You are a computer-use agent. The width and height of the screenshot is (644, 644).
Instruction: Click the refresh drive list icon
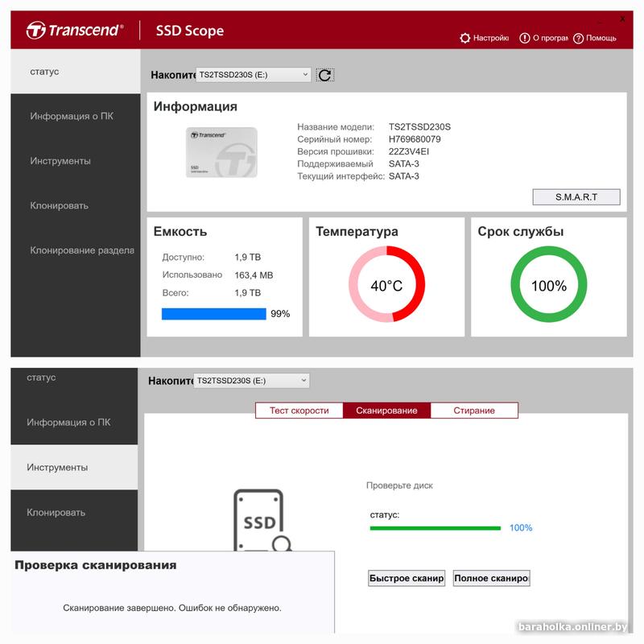pyautogui.click(x=325, y=75)
